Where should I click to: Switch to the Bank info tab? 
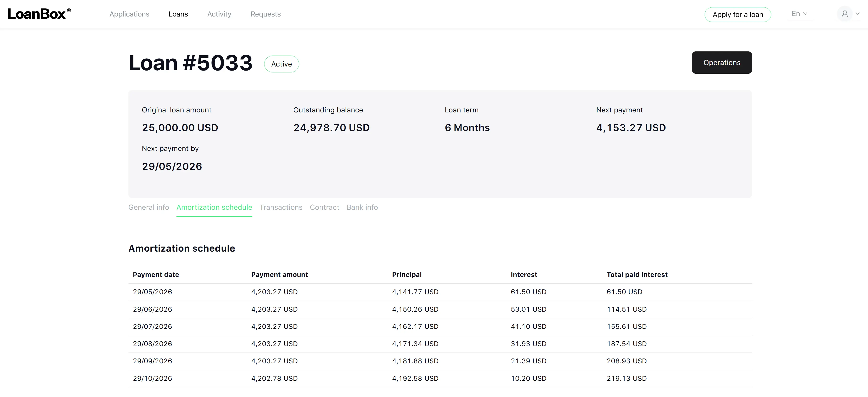[x=362, y=207]
